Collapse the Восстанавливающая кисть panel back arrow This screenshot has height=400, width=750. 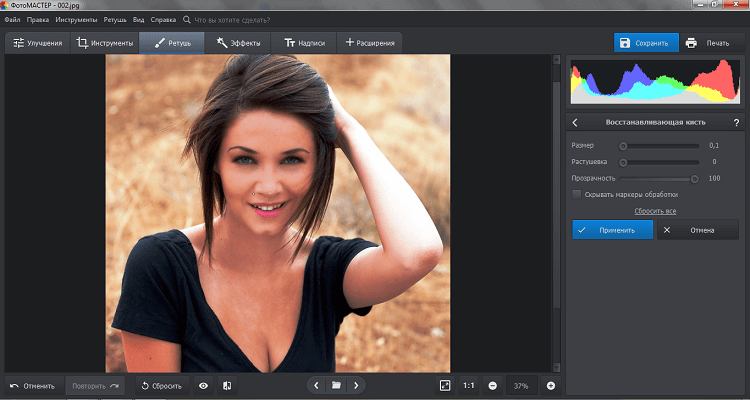[576, 122]
